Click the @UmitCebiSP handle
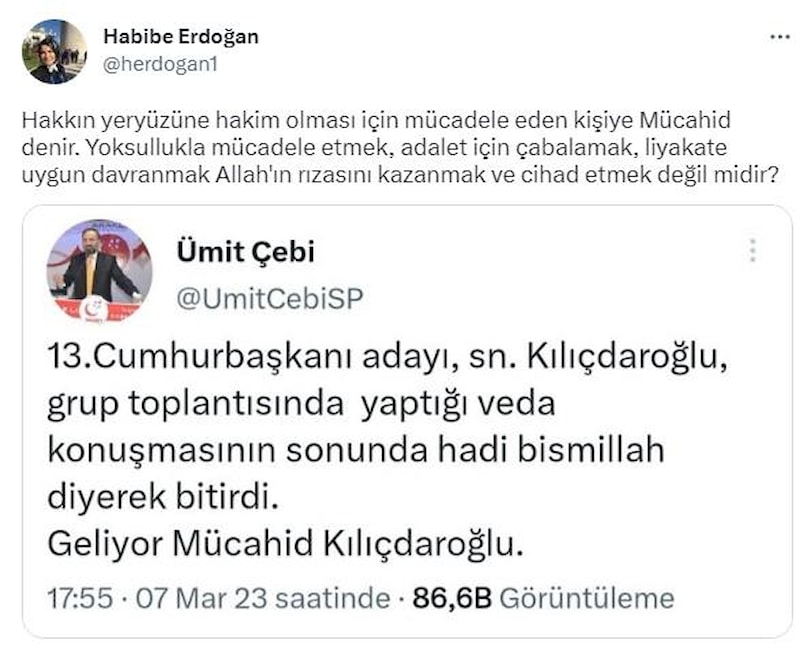The height and width of the screenshot is (651, 800). (269, 297)
